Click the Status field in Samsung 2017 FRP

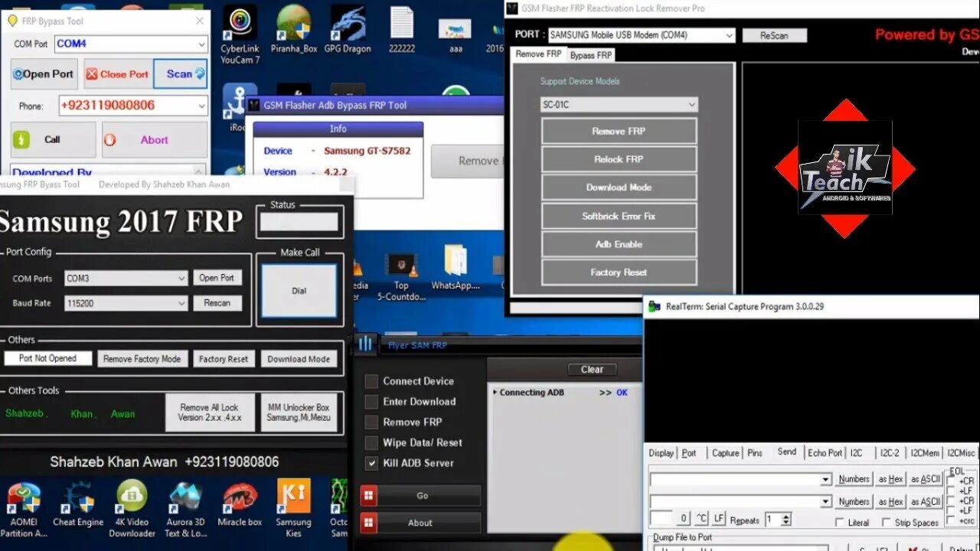[299, 222]
